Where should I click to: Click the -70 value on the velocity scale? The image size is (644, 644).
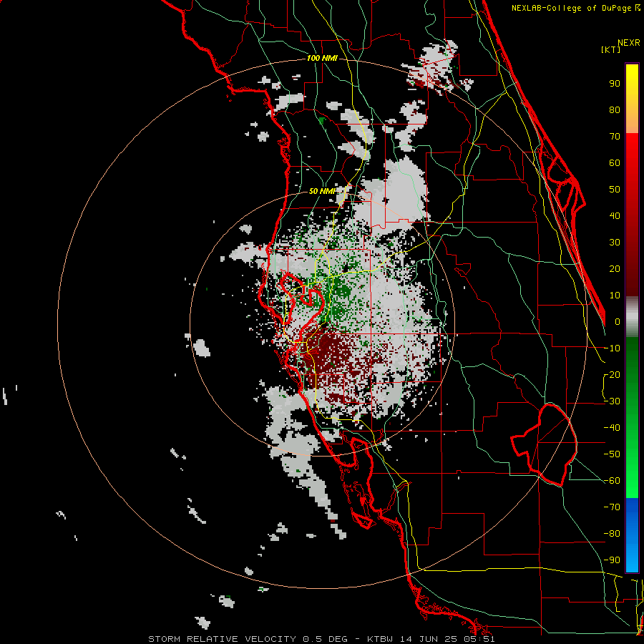(x=612, y=507)
